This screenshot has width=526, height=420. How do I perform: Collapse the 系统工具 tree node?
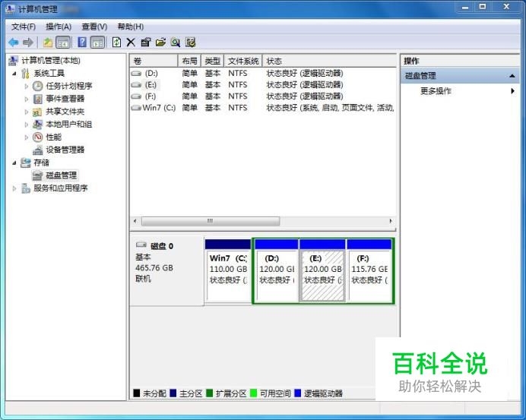click(14, 74)
